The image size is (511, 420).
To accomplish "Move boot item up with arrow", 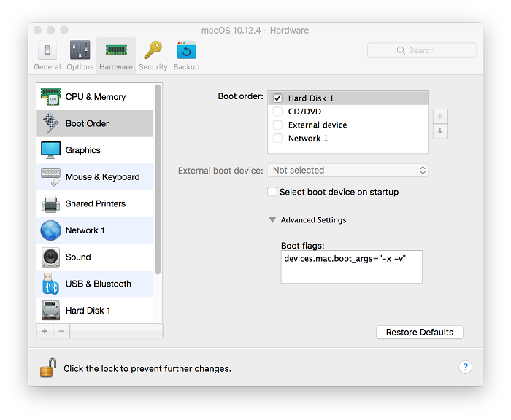I will click(x=440, y=116).
